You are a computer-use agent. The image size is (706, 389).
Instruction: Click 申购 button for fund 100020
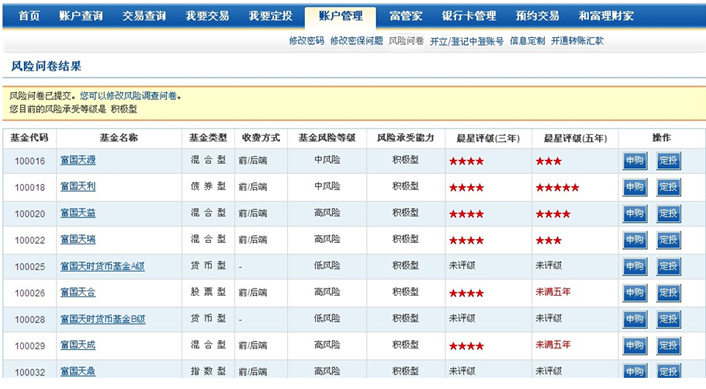(635, 213)
